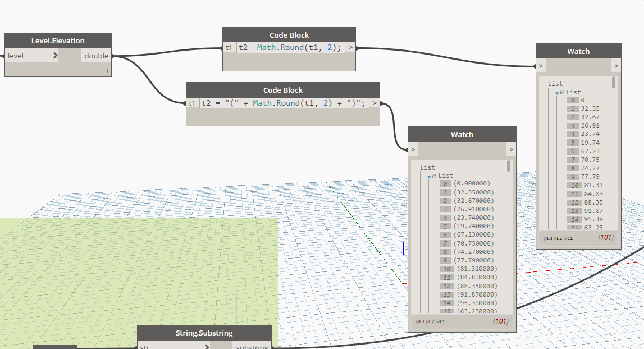644x349 pixels.
Task: Select (88.350000) in the middle Watch list
Action: pyautogui.click(x=477, y=286)
